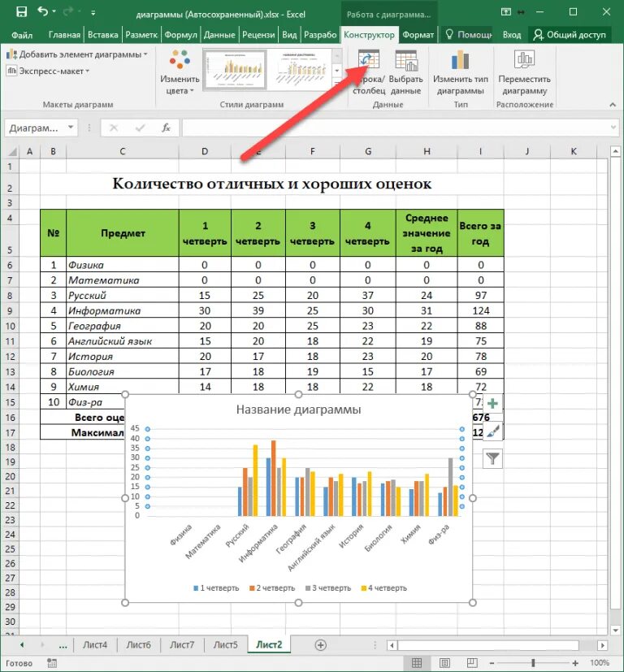Click the Name Box field

[36, 128]
